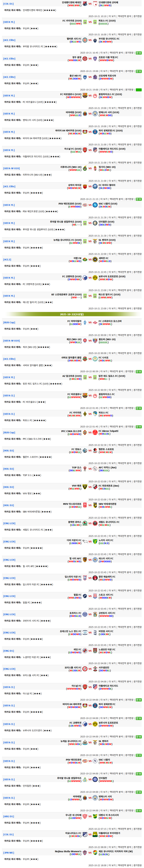Select the 상하이 하이강 team logo

coord(85,186)
